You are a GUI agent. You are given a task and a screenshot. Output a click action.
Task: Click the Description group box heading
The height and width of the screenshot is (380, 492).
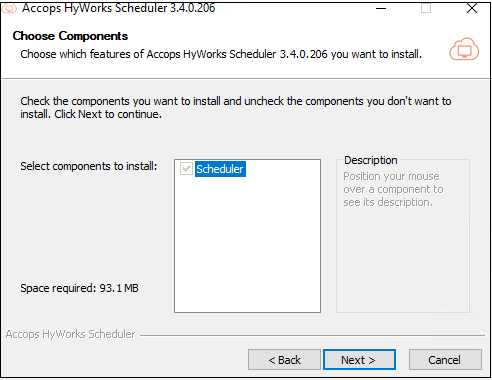pyautogui.click(x=371, y=160)
